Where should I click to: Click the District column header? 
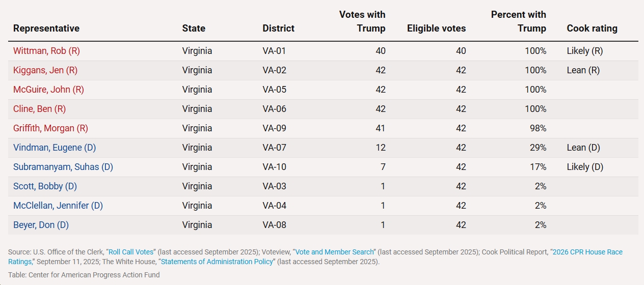278,28
